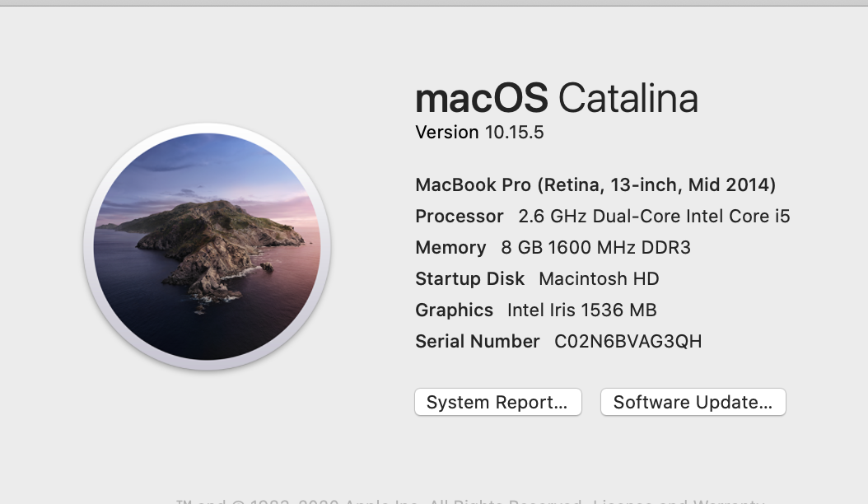The width and height of the screenshot is (868, 504).
Task: Click the Apple Inc. copyright notice text
Action: (x=379, y=501)
